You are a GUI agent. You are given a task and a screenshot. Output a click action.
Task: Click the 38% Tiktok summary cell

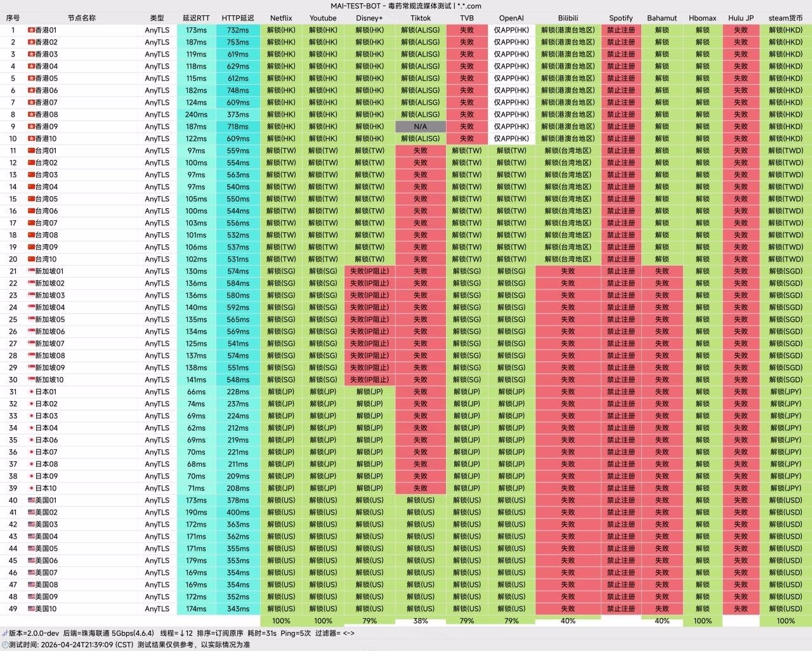(x=421, y=621)
